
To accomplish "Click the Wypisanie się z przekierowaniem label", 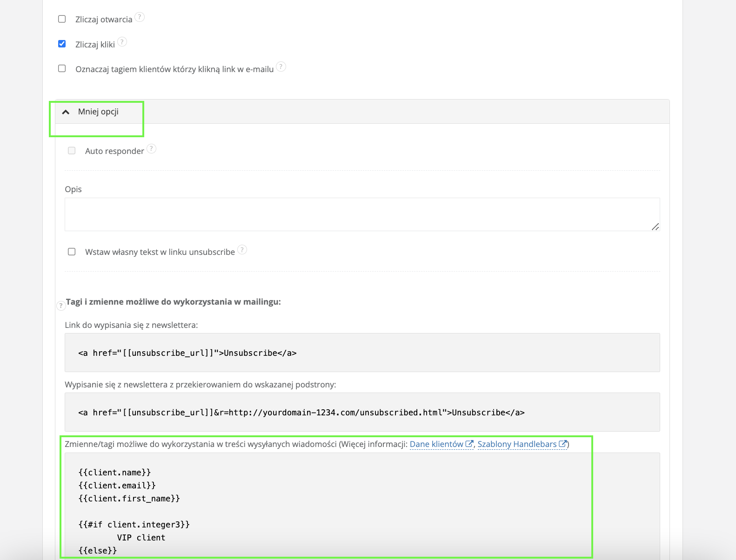I will 200,385.
